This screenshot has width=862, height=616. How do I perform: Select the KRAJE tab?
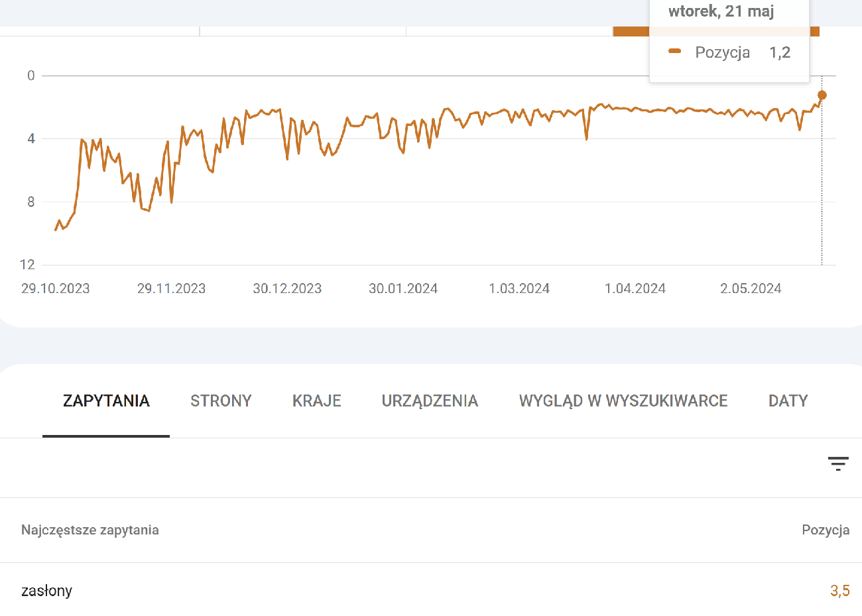[317, 401]
